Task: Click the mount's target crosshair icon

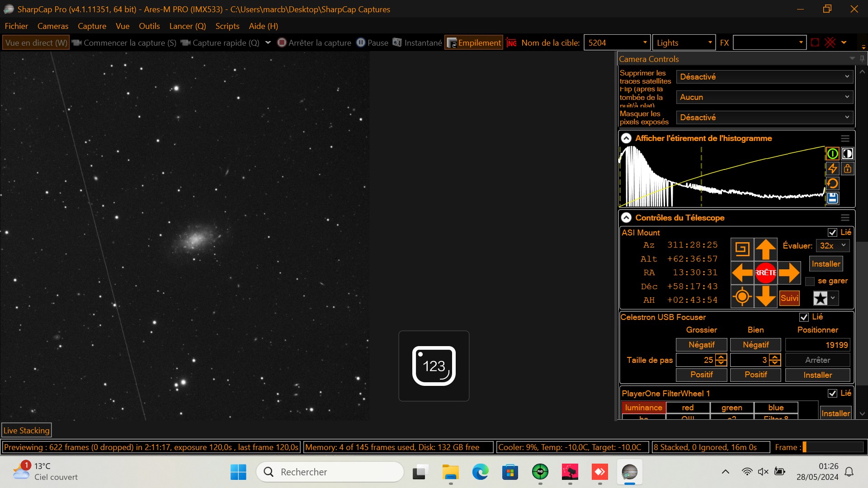Action: point(742,297)
